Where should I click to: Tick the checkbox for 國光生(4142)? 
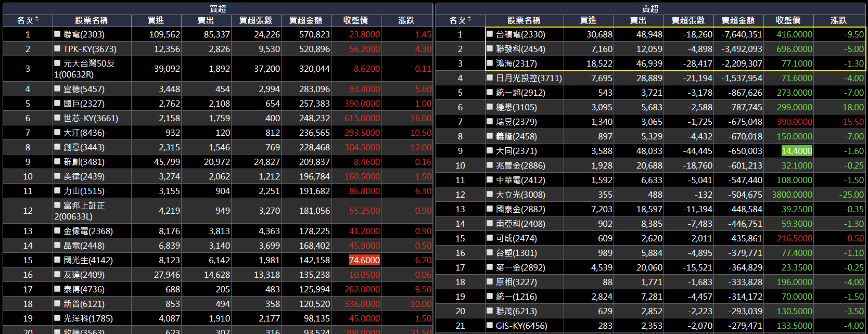[57, 260]
